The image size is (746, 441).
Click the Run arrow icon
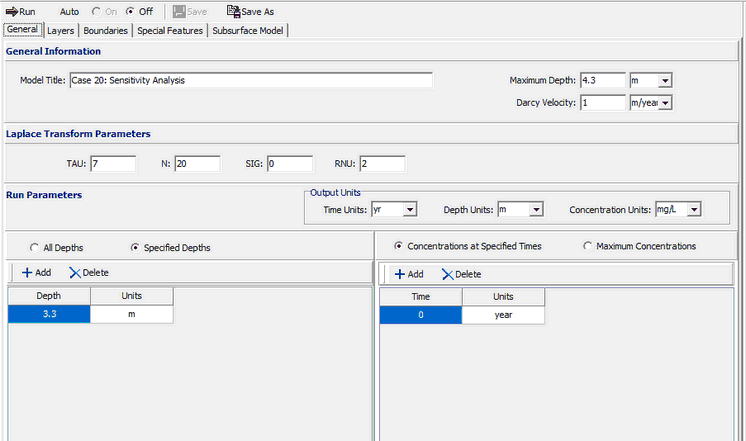(x=12, y=11)
